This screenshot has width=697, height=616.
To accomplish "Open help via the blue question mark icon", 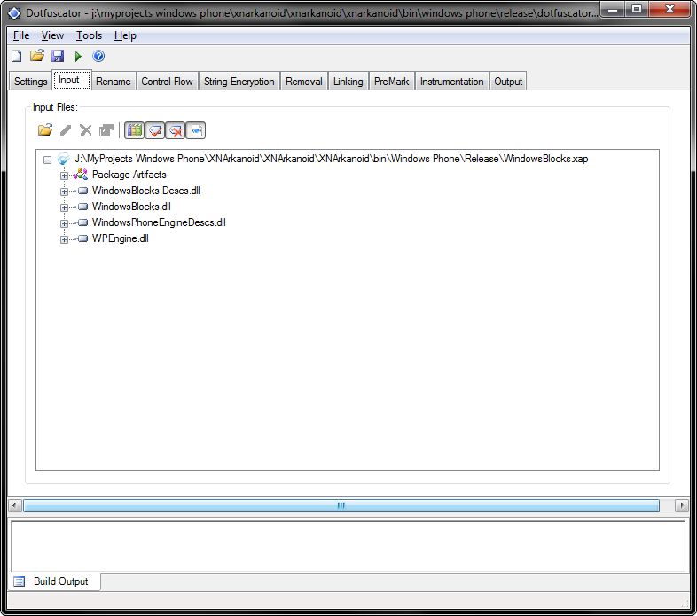I will tap(98, 56).
